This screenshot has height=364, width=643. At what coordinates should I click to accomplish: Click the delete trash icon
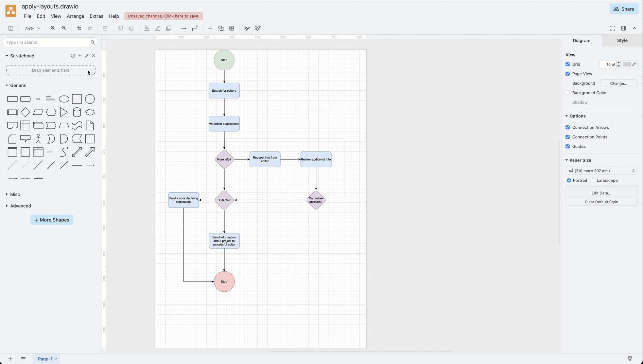click(105, 28)
